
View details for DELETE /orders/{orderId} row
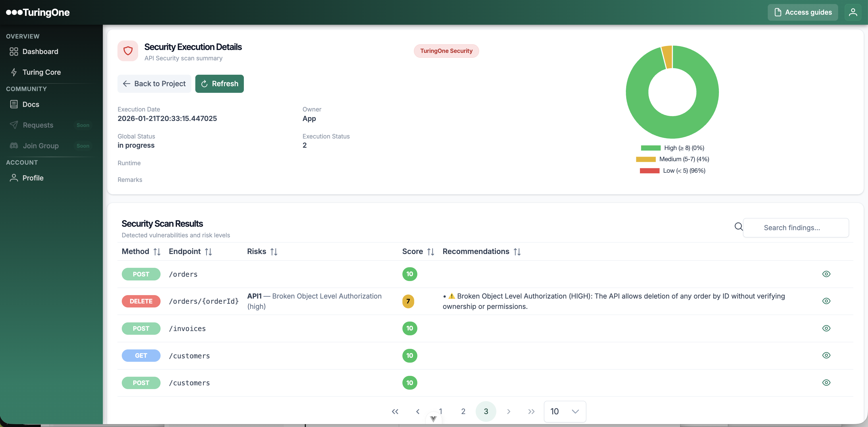click(x=826, y=301)
